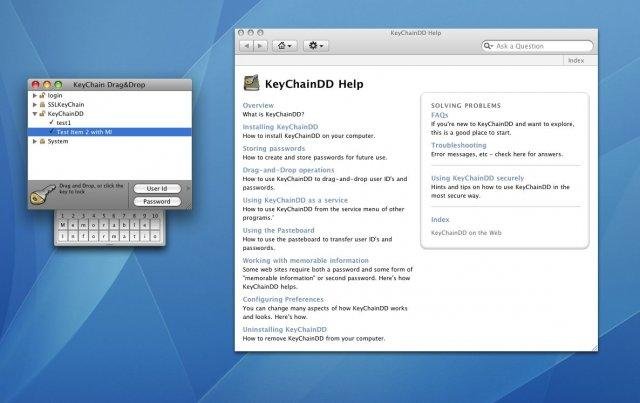Click the checkmark icon beside test1
This screenshot has width=640, height=403.
(51, 122)
